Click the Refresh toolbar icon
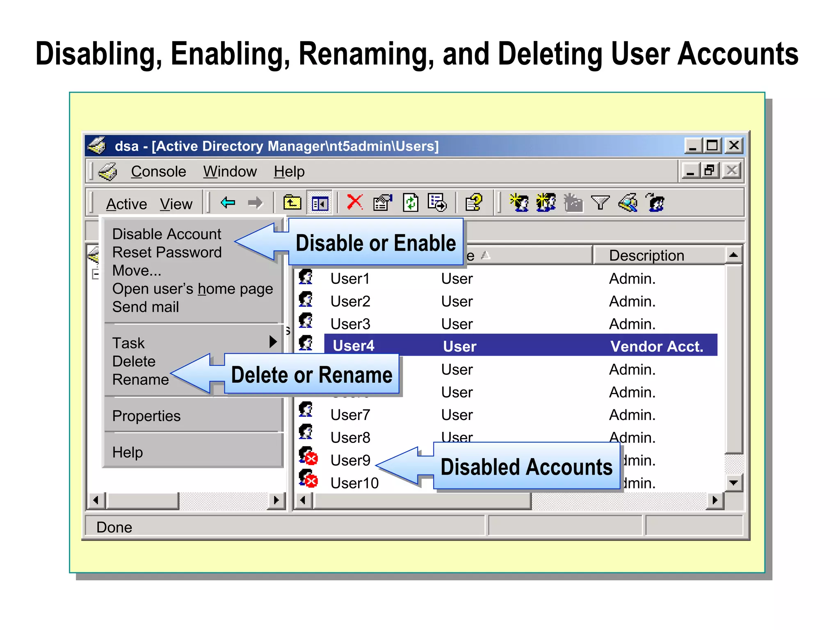The image size is (840, 630). (411, 203)
